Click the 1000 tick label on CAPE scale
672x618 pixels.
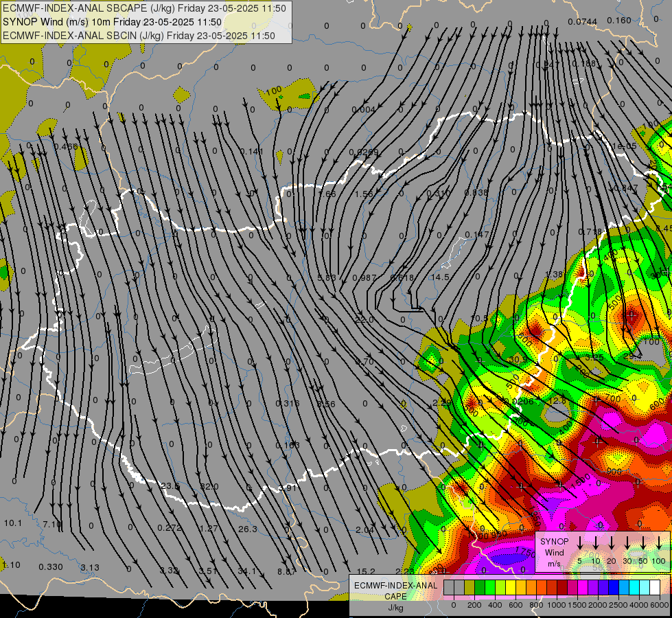[x=557, y=605]
